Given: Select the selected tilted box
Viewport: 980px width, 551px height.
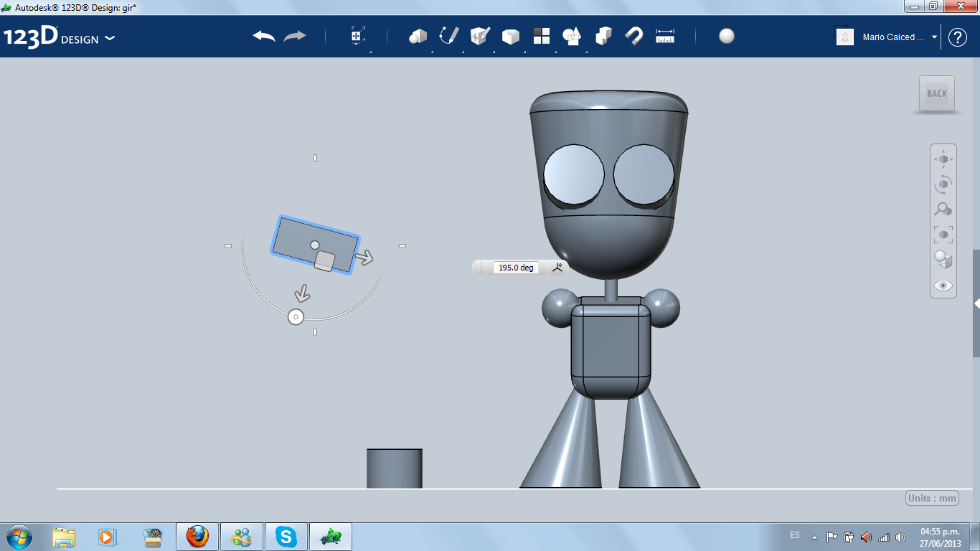Looking at the screenshot, I should pos(316,245).
